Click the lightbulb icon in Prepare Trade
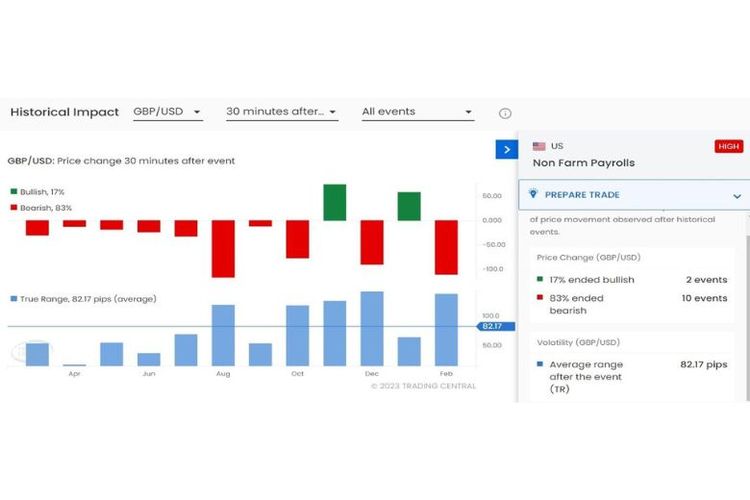The width and height of the screenshot is (750, 500). (x=534, y=195)
